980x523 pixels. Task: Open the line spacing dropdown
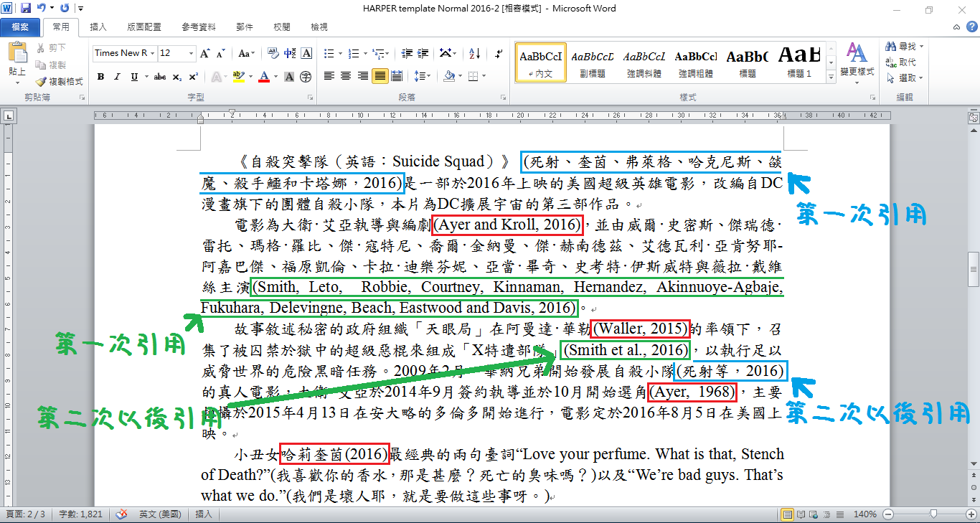423,76
